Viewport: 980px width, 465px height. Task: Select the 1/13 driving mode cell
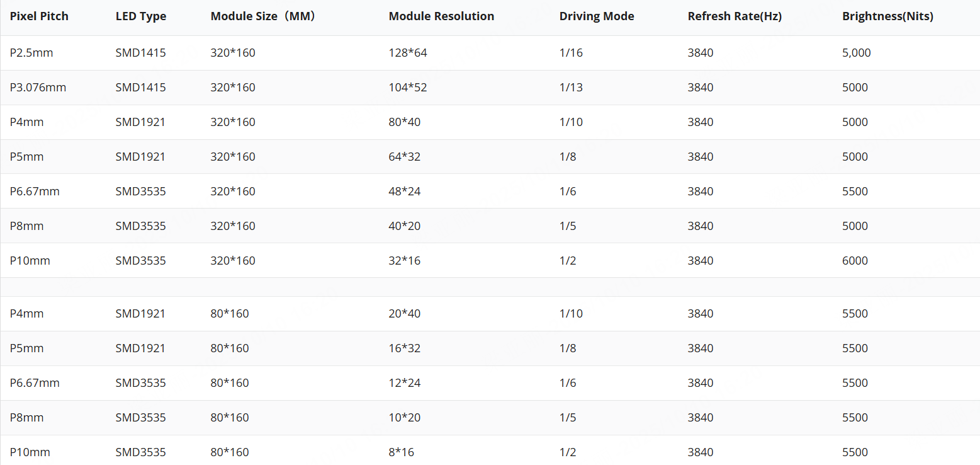[571, 88]
